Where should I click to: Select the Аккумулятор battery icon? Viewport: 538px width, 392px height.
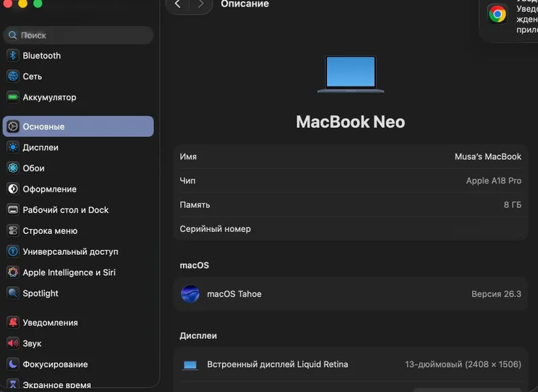point(13,97)
